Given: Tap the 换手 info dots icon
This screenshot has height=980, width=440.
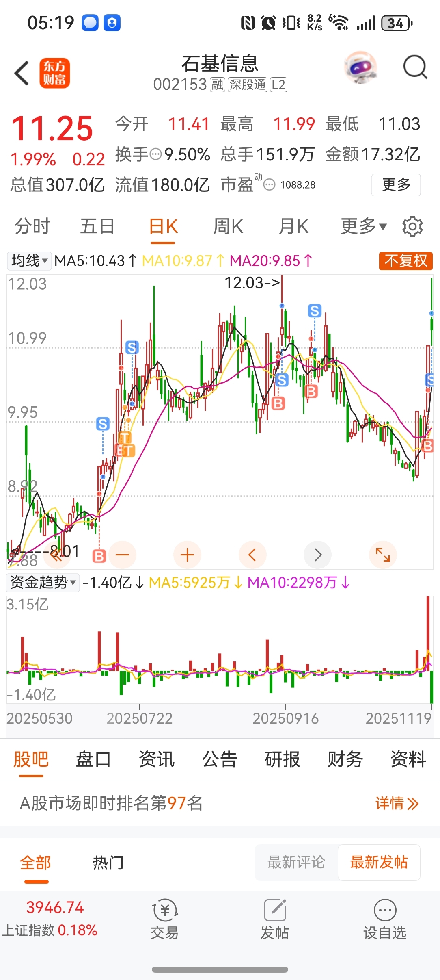Looking at the screenshot, I should click(x=156, y=154).
